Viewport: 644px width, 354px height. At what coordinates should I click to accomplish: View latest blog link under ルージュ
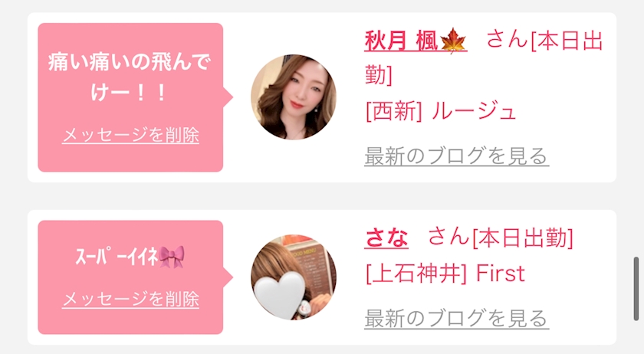pyautogui.click(x=456, y=156)
